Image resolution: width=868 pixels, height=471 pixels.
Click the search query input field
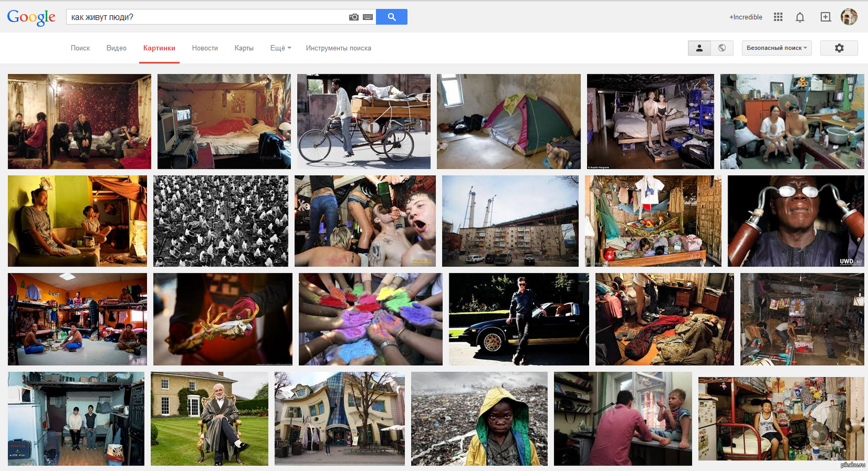tap(206, 17)
